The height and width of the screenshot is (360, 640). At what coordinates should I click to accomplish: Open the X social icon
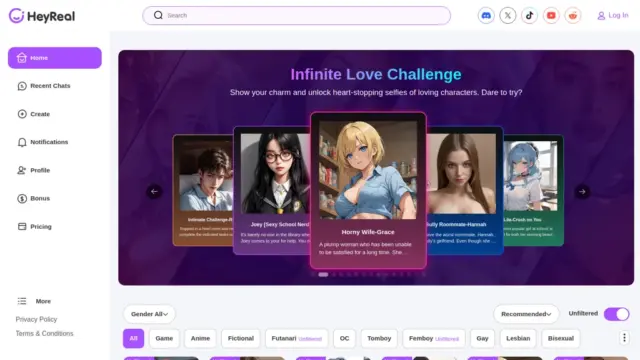pos(508,16)
